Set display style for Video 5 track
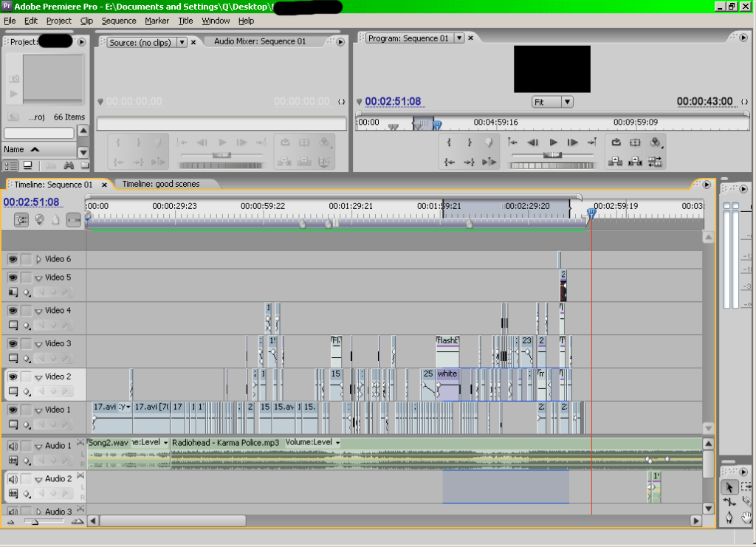Screen dimensions: 756x547 click(x=13, y=292)
